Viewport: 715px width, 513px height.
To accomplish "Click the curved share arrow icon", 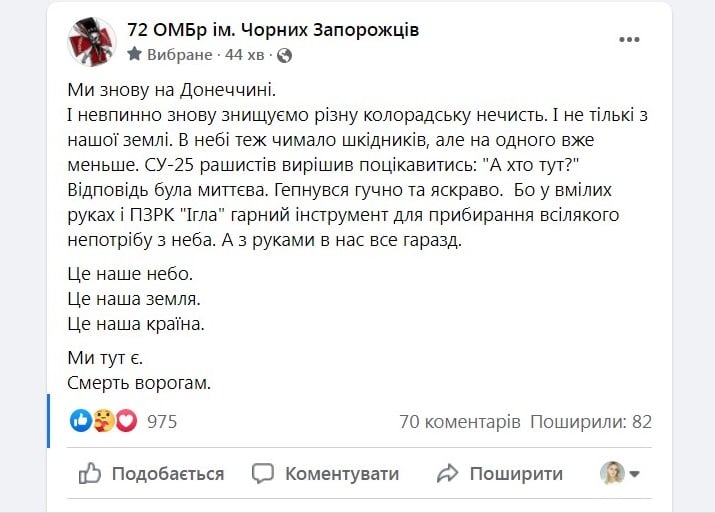I will [447, 473].
